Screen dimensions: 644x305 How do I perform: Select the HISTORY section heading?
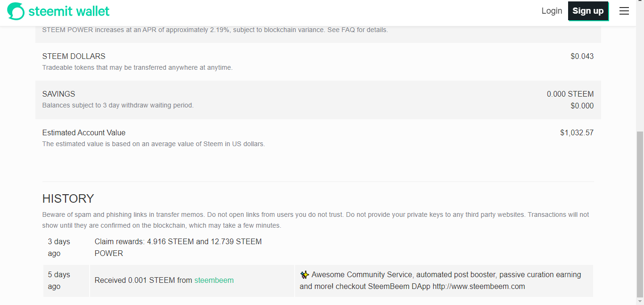point(68,198)
